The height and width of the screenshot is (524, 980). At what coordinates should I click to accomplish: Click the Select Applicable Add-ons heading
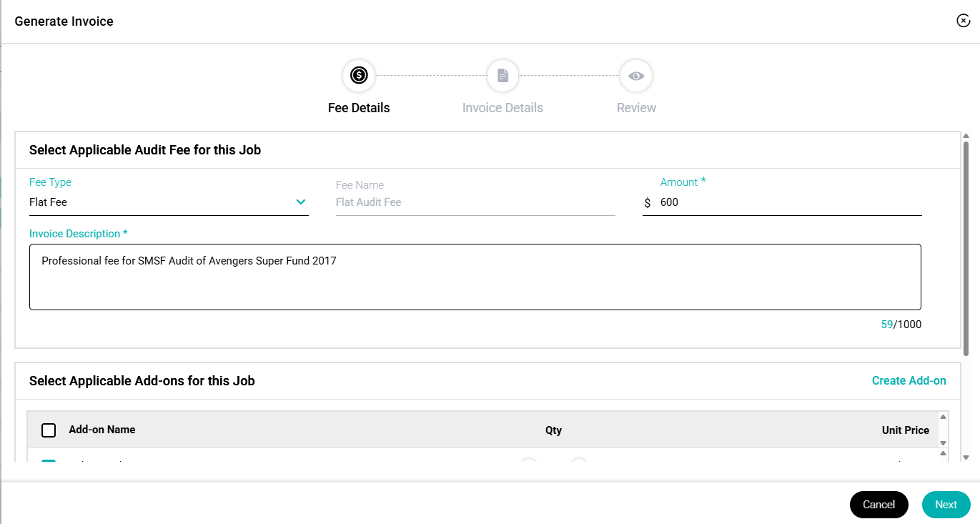point(142,381)
